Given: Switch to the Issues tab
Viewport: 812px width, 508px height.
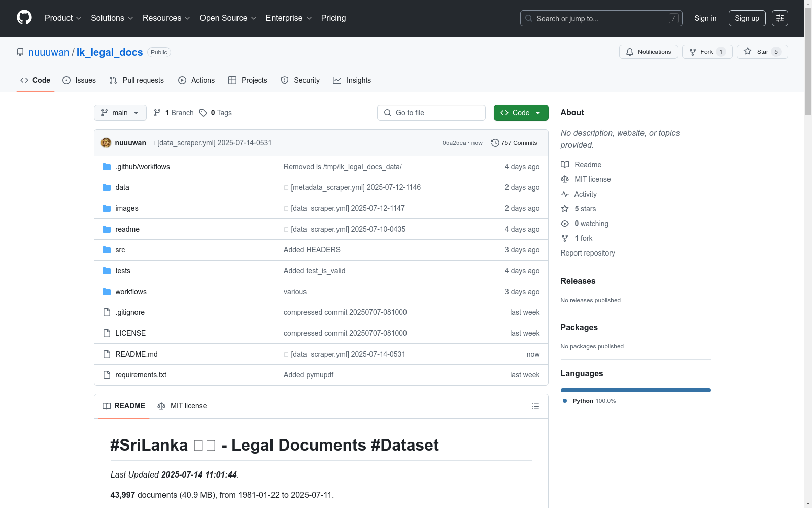Looking at the screenshot, I should [x=79, y=80].
